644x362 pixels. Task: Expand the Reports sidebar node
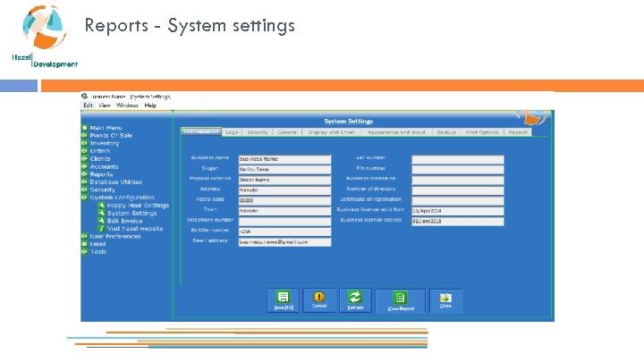point(85,174)
